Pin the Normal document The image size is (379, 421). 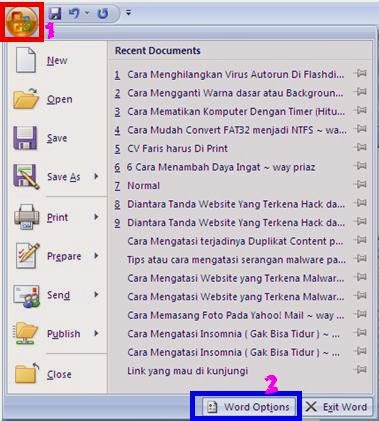360,184
